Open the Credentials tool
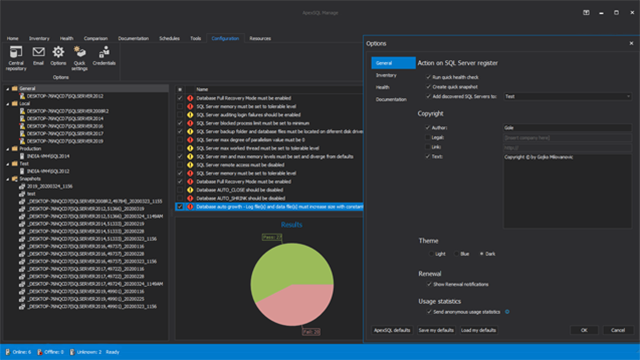 tap(104, 56)
